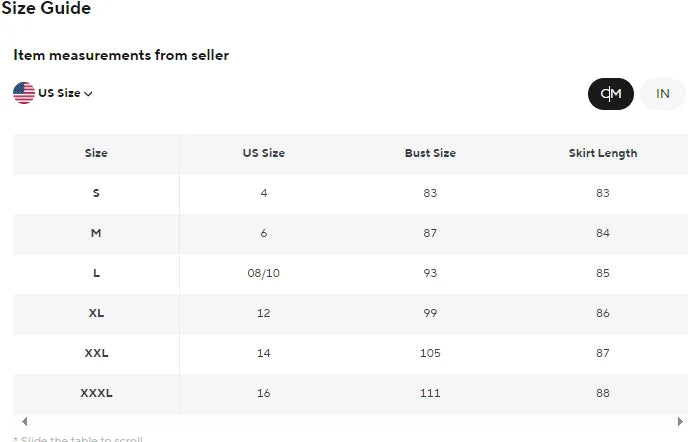
Task: Select the XXXL size row label
Action: click(x=96, y=393)
